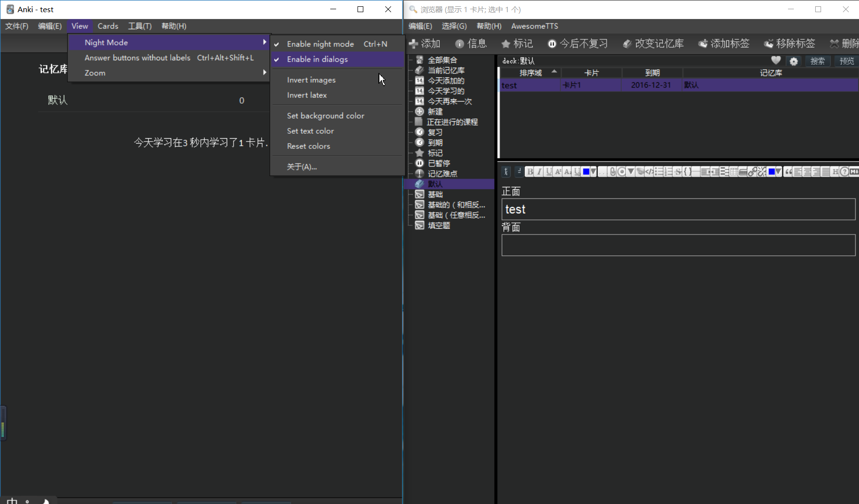The height and width of the screenshot is (504, 859).
Task: Click the insert table icon
Action: click(734, 171)
